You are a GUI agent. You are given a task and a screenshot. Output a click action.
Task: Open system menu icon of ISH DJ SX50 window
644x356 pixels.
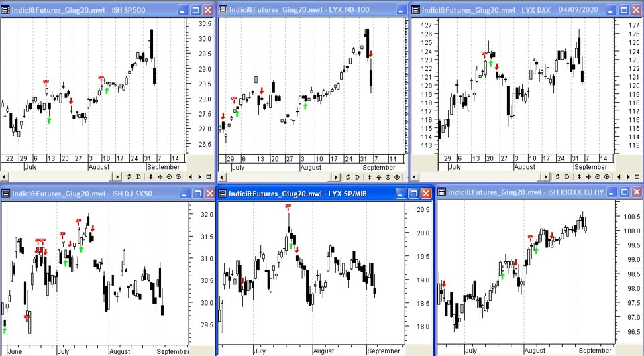click(6, 194)
